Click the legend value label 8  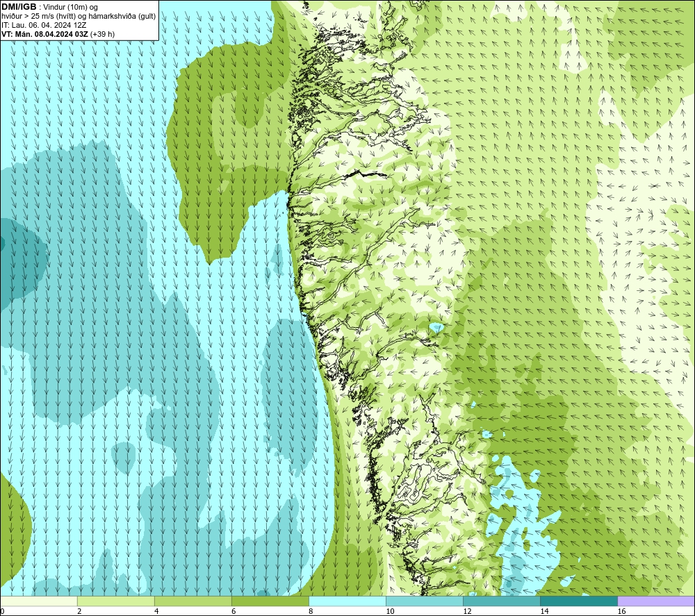311,611
